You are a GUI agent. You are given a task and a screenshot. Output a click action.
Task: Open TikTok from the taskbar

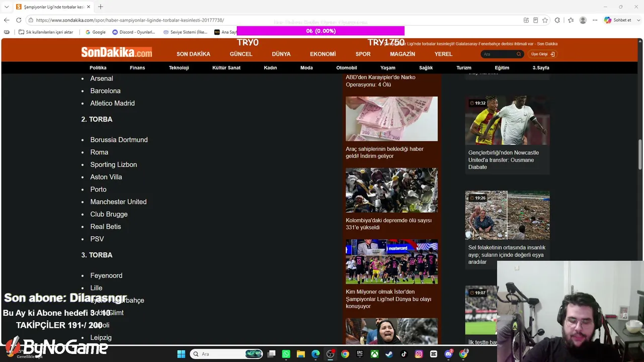pyautogui.click(x=404, y=354)
